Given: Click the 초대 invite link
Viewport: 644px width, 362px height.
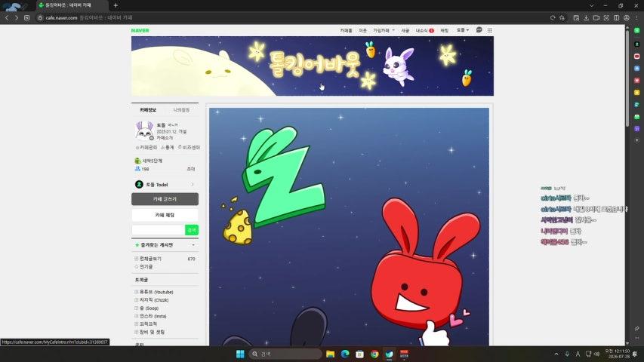Looking at the screenshot, I should [x=191, y=169].
